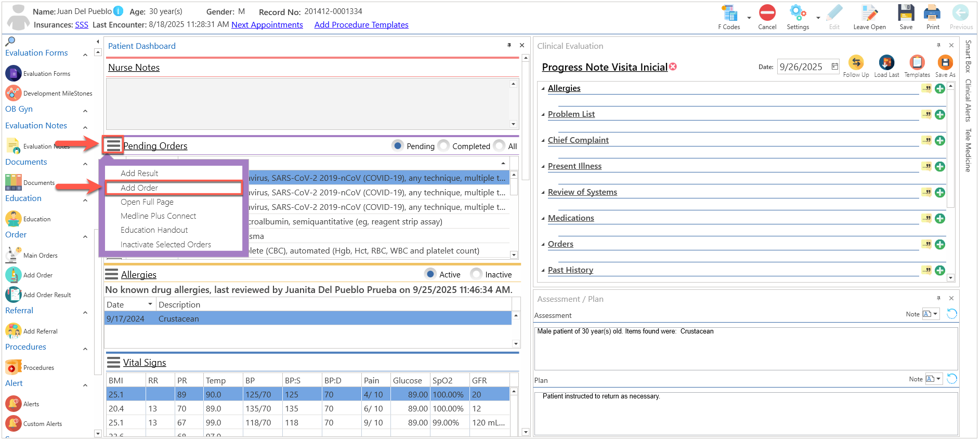The height and width of the screenshot is (440, 980).
Task: Collapse Referral sidebar group
Action: 85,312
